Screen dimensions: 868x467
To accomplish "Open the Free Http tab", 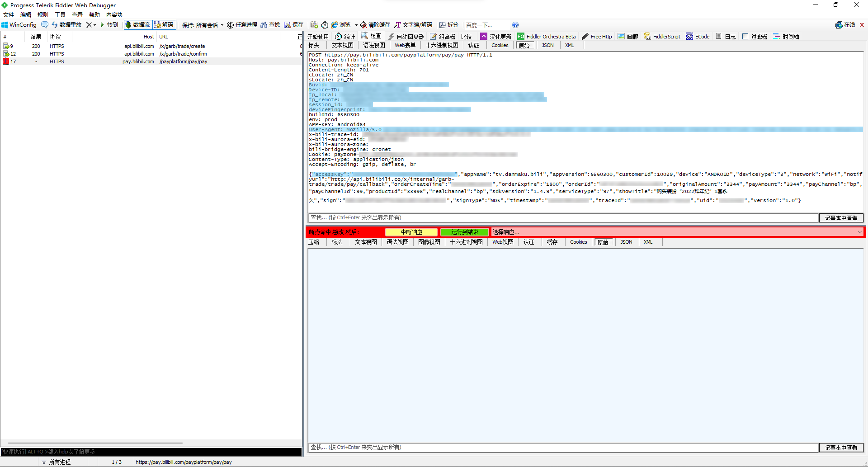I will [x=597, y=36].
